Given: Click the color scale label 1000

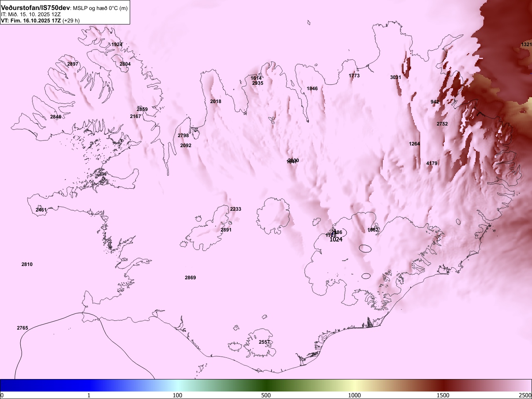Looking at the screenshot, I should tap(355, 395).
